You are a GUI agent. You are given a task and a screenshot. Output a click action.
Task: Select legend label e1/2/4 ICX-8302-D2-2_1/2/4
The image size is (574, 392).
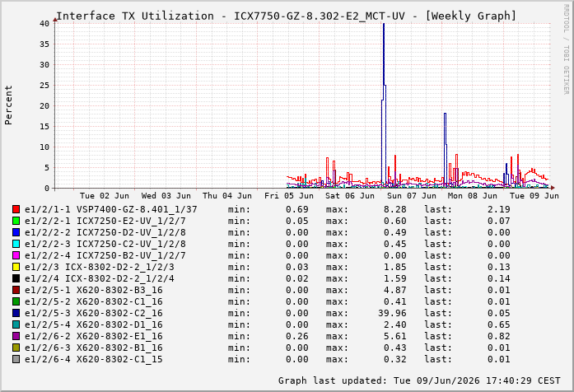tap(100, 278)
